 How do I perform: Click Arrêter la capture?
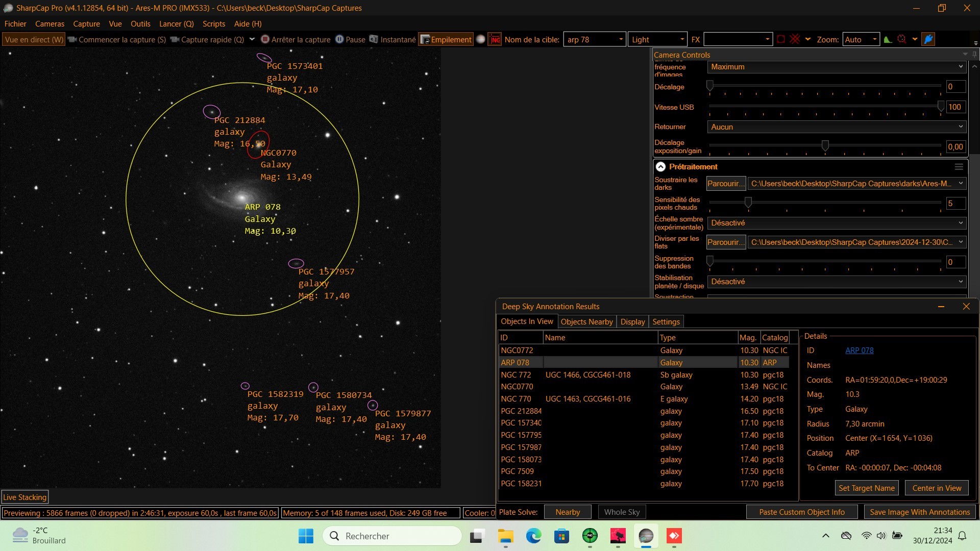point(296,39)
